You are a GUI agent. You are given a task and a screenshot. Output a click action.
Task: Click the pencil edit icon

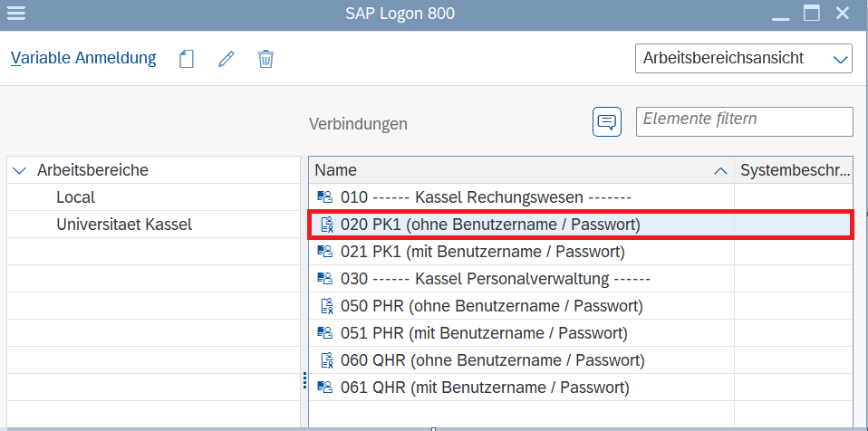pyautogui.click(x=227, y=59)
